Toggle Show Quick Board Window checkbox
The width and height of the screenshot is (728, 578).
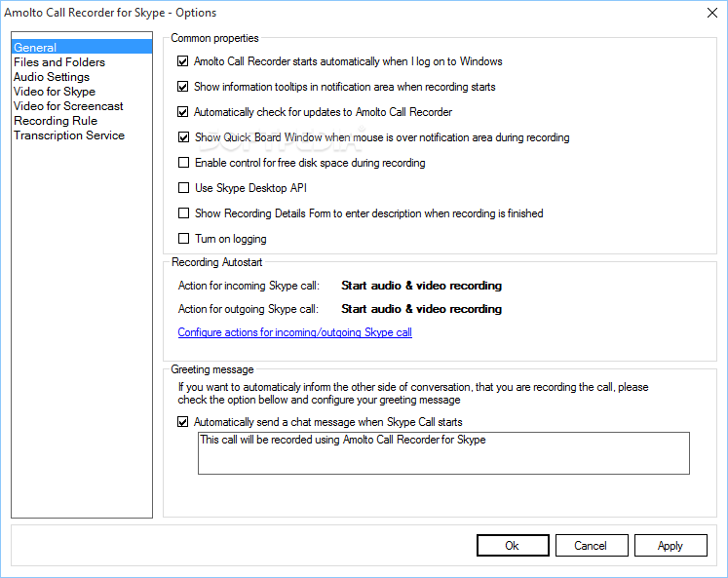click(x=184, y=137)
